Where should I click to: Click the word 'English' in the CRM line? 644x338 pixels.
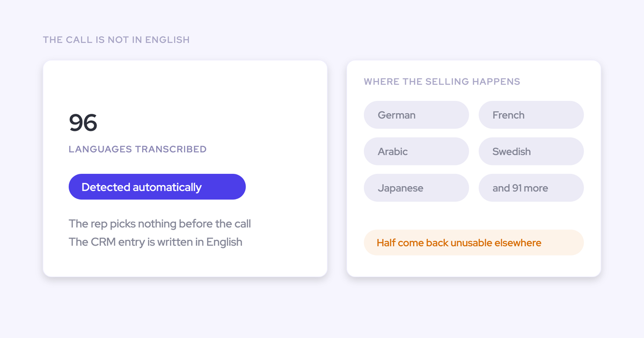(x=224, y=243)
